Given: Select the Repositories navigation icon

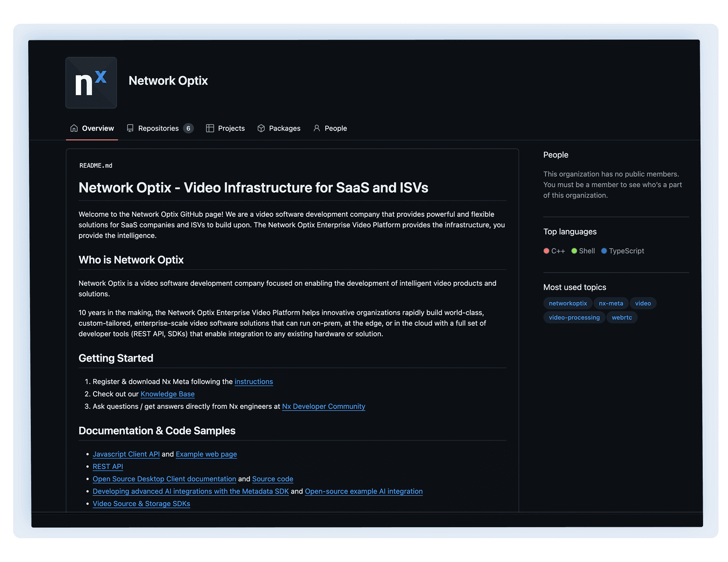Looking at the screenshot, I should point(129,128).
